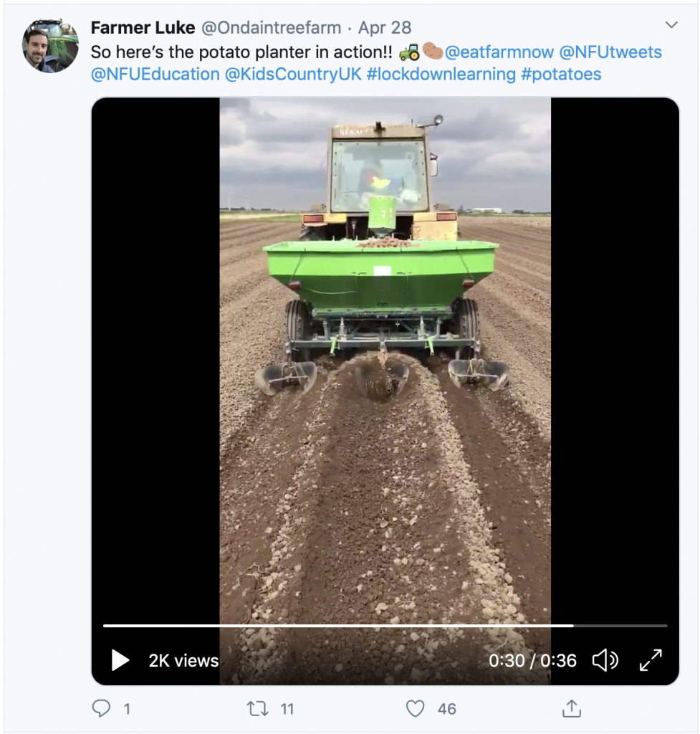The height and width of the screenshot is (734, 700).
Task: Open Farmer Luke's profile picture
Action: click(x=50, y=46)
